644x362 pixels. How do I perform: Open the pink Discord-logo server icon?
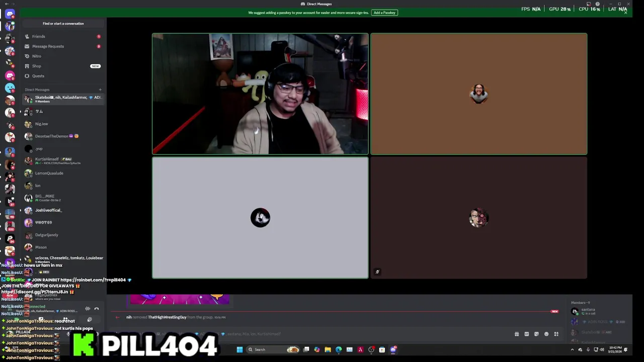pos(10,75)
